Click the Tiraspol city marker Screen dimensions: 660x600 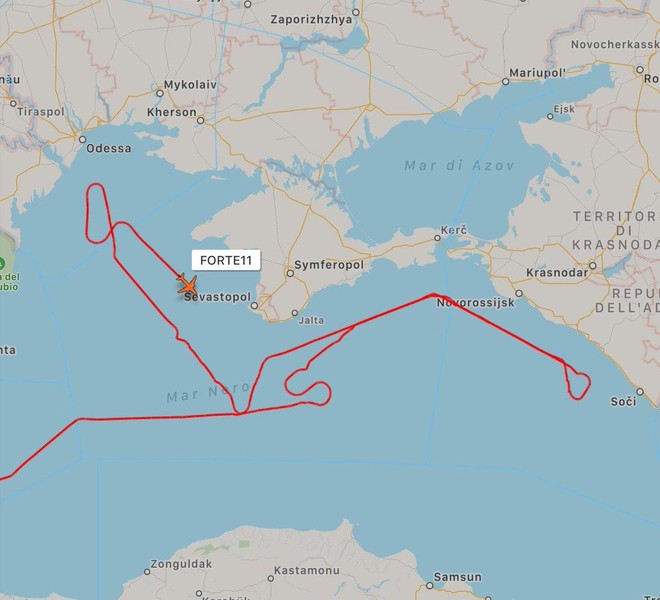pyautogui.click(x=13, y=103)
